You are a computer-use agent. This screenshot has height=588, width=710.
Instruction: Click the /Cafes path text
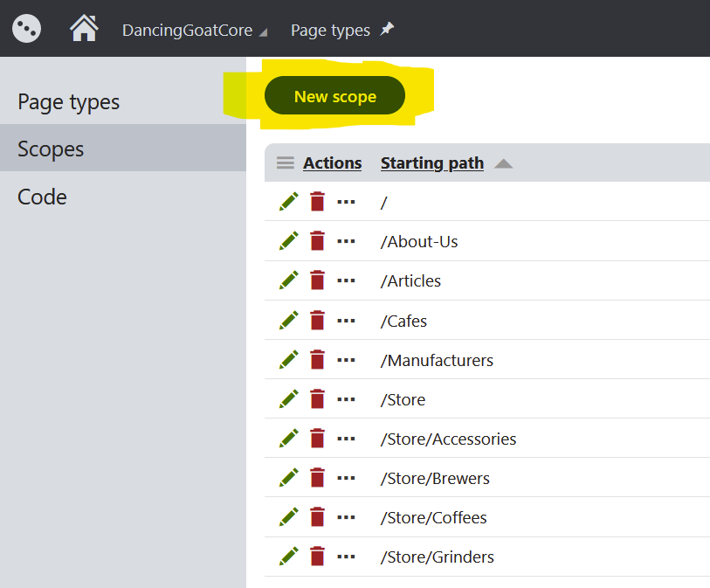(403, 322)
